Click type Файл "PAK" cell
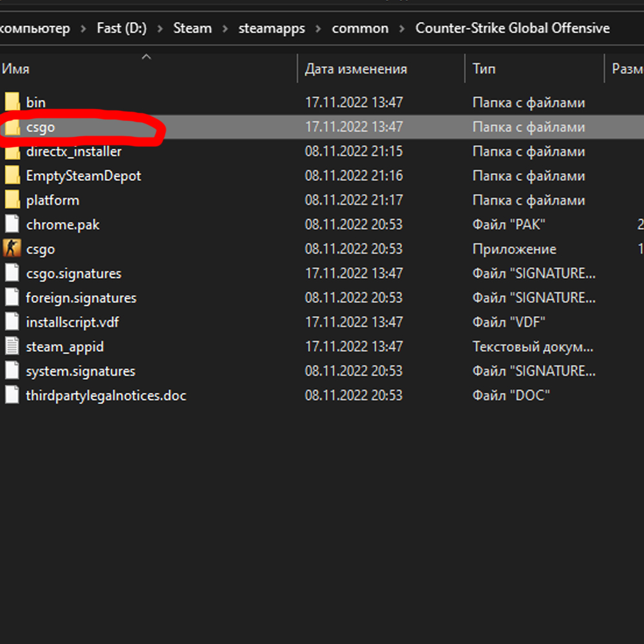 pyautogui.click(x=509, y=224)
